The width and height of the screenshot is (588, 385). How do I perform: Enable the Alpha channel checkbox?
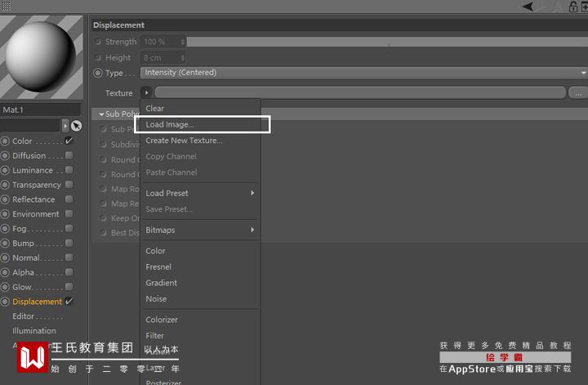click(x=69, y=272)
